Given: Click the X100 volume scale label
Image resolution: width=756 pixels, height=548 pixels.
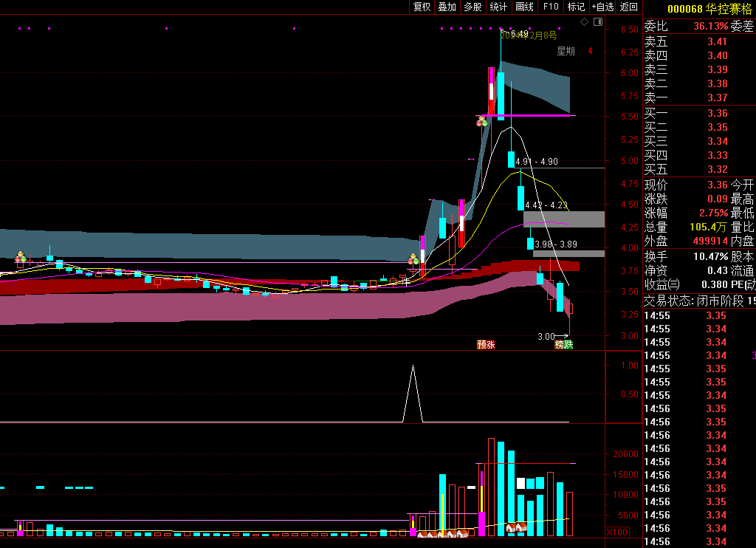Looking at the screenshot, I should pos(617,532).
